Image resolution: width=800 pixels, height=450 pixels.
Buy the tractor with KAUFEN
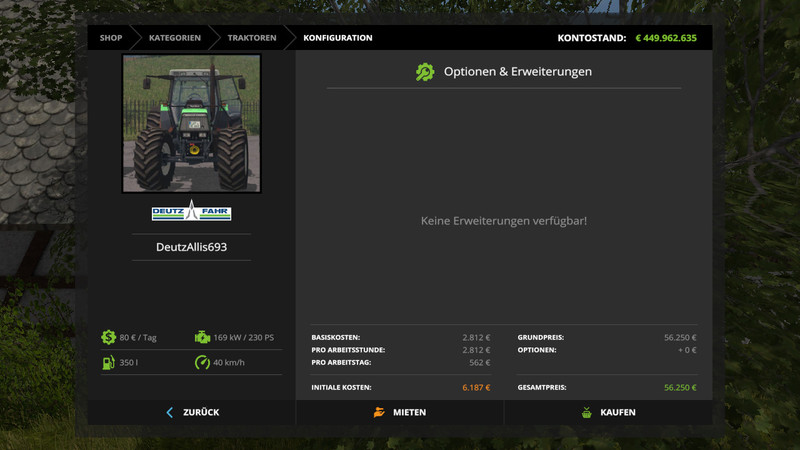(x=617, y=412)
